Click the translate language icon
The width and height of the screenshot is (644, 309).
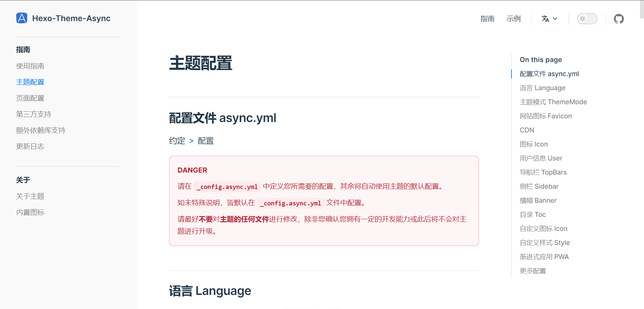[x=545, y=19]
